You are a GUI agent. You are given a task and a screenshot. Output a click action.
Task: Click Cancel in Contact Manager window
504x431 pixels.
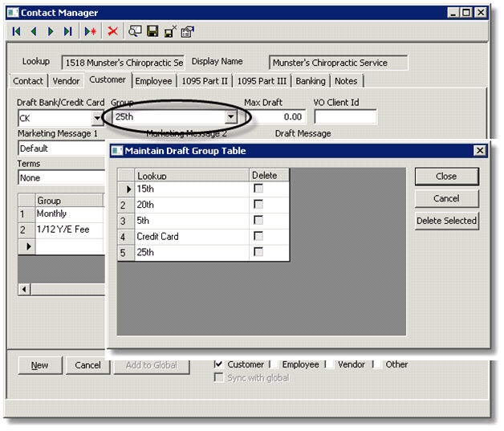pyautogui.click(x=87, y=365)
